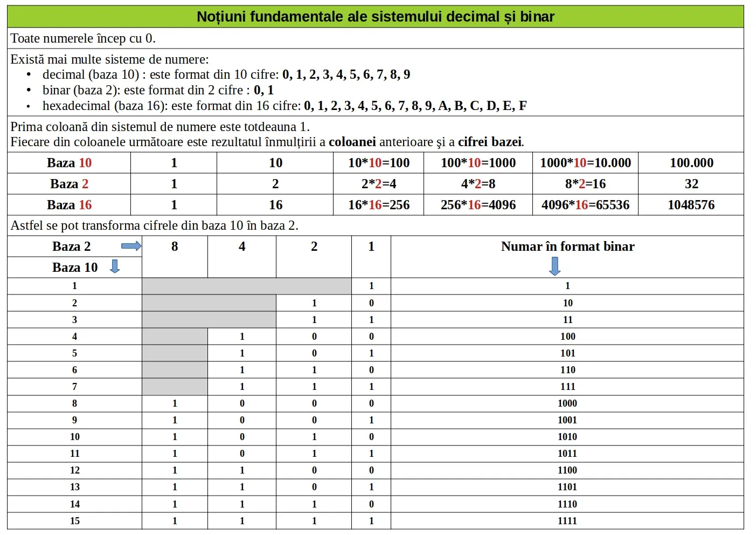Click the gray shaded cell in row 1
Screen dimensions: 756x535
[x=247, y=286]
